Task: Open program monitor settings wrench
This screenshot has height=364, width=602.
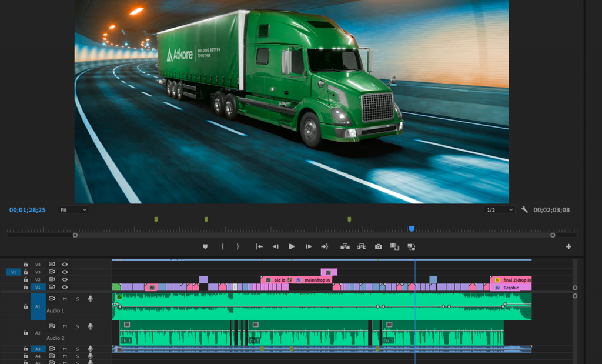Action: point(524,209)
